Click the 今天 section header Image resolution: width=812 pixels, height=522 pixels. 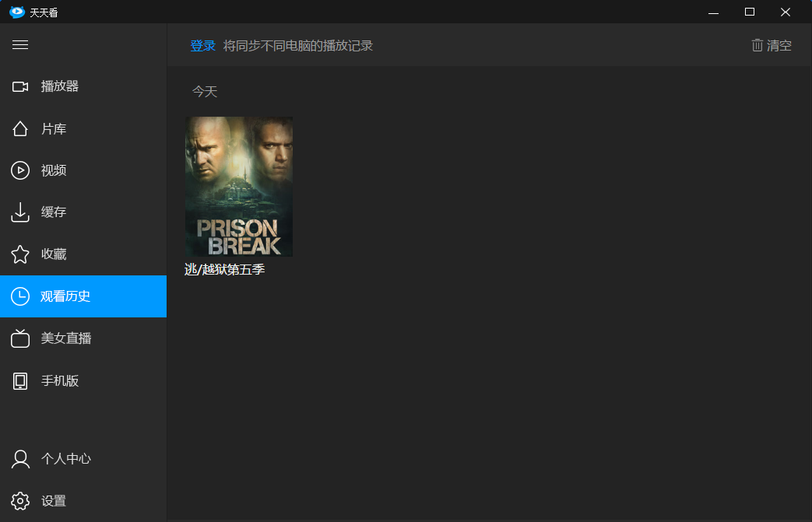click(x=204, y=92)
